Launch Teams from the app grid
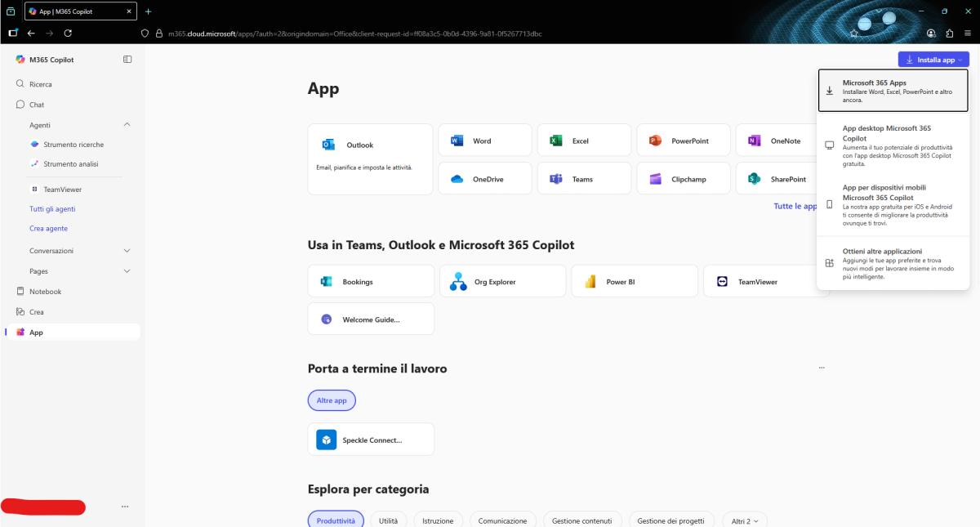980x527 pixels. pyautogui.click(x=585, y=179)
